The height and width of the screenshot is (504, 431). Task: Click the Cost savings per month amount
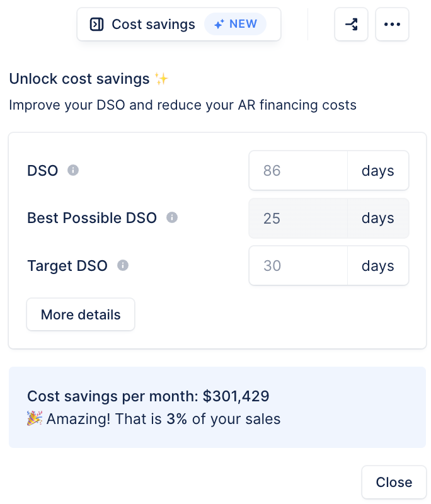pos(236,396)
